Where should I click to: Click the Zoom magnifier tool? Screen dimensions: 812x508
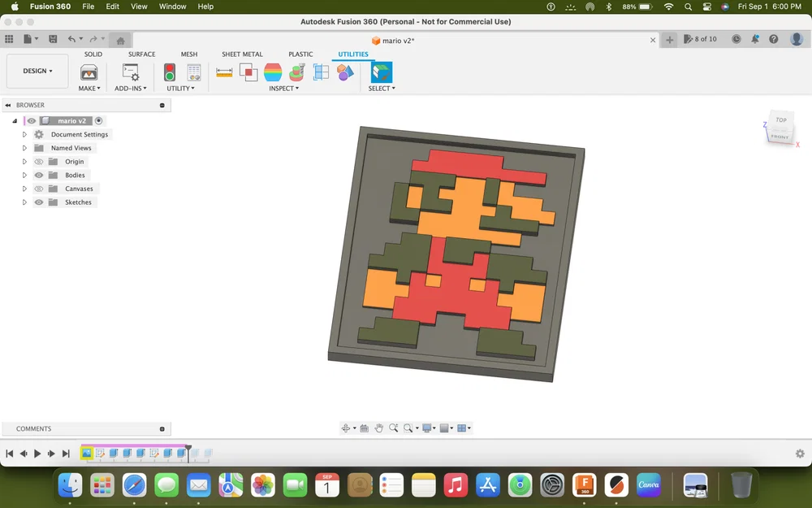(394, 428)
